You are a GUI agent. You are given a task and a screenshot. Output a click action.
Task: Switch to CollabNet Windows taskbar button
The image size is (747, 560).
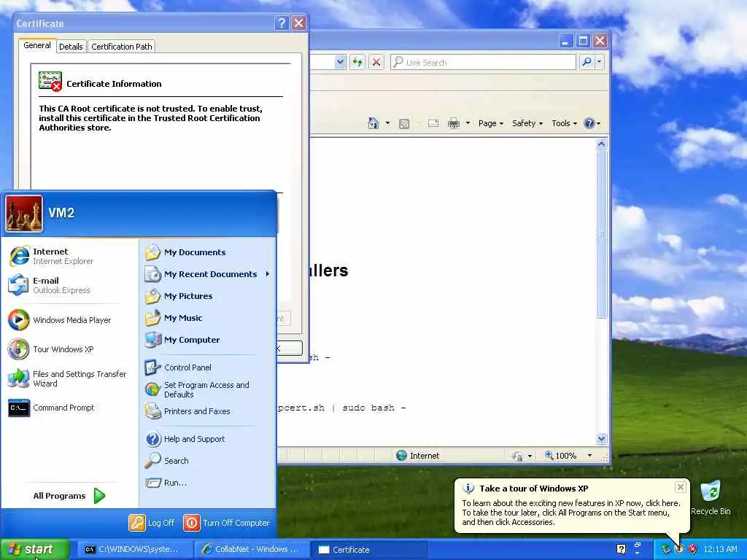point(252,550)
